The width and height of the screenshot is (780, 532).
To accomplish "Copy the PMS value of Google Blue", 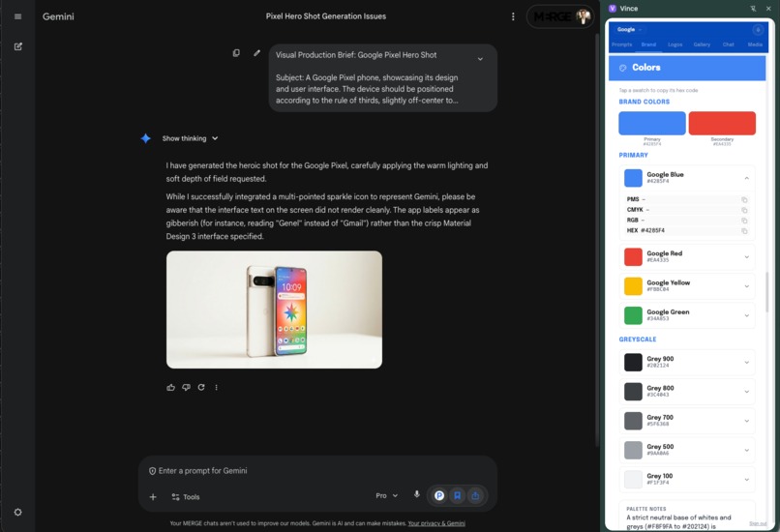I will click(x=744, y=199).
